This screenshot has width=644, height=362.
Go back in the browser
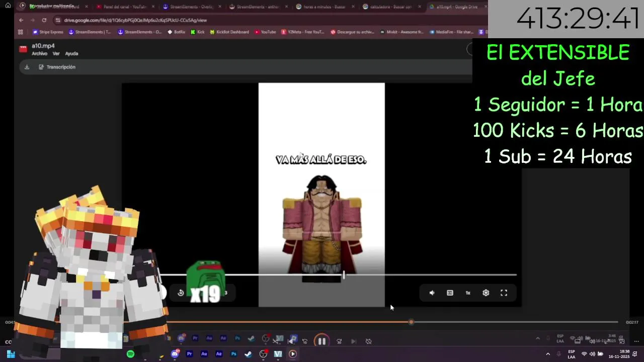pyautogui.click(x=21, y=20)
